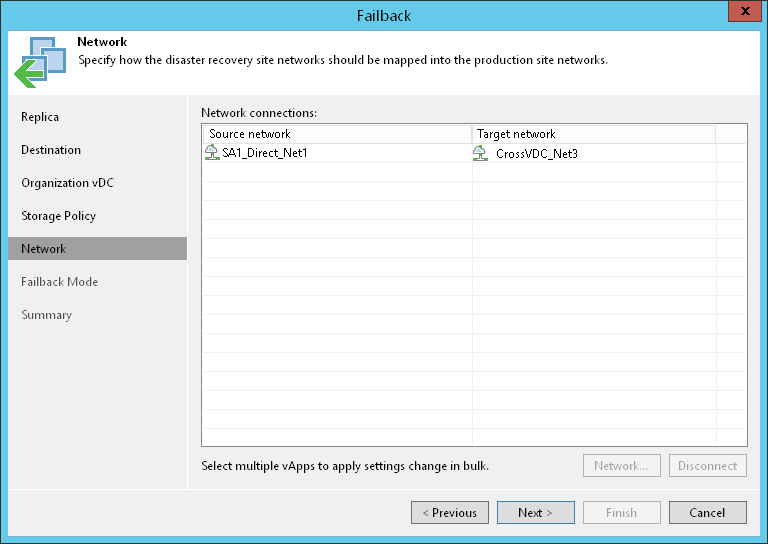Jump to the Summary step

46,315
